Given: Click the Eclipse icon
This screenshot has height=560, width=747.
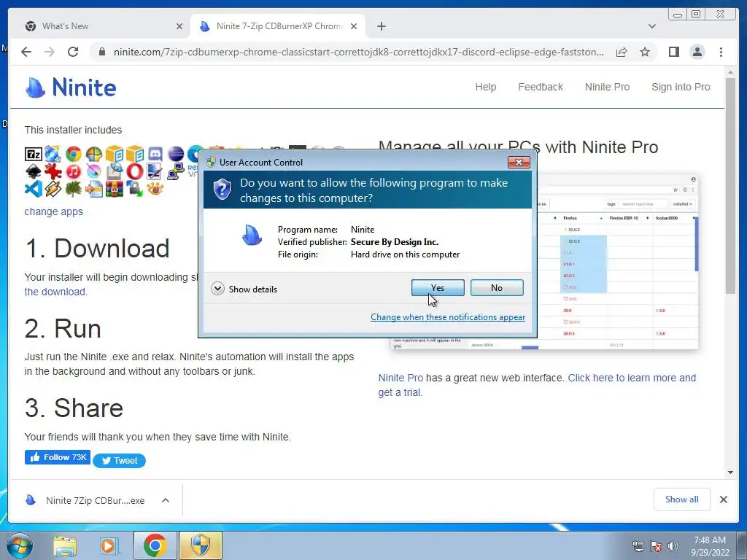Looking at the screenshot, I should (x=176, y=154).
